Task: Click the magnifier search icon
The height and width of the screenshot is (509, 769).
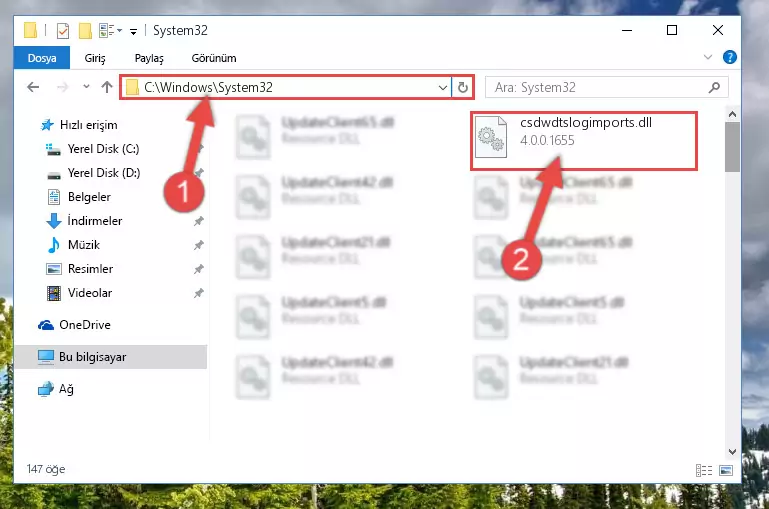Action: (x=715, y=88)
